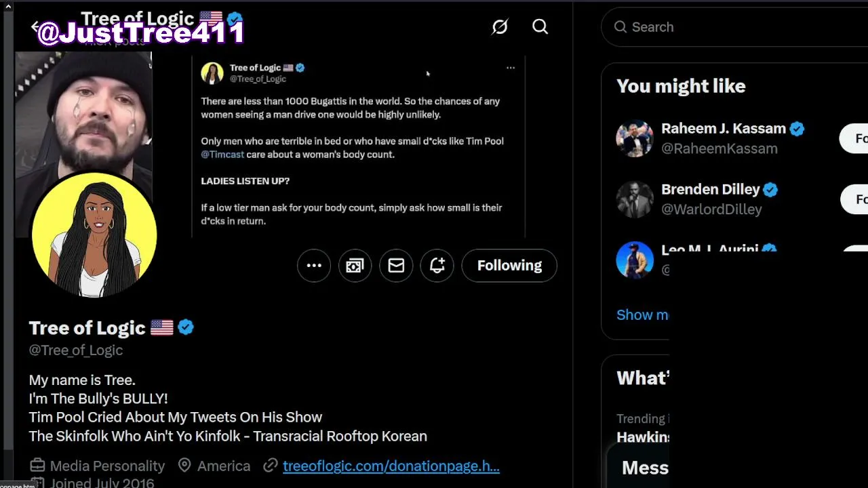The image size is (868, 488).
Task: Open pinned tweet three-dot menu
Action: [x=511, y=68]
